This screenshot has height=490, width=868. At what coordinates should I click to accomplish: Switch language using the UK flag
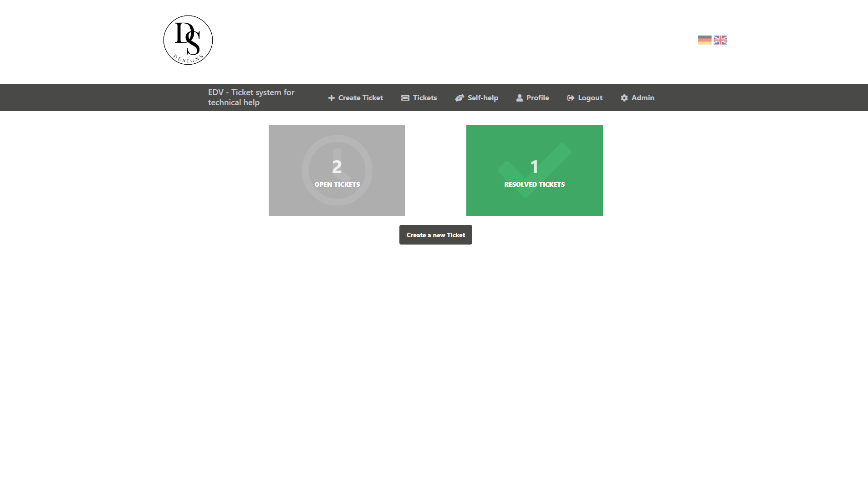coord(720,40)
